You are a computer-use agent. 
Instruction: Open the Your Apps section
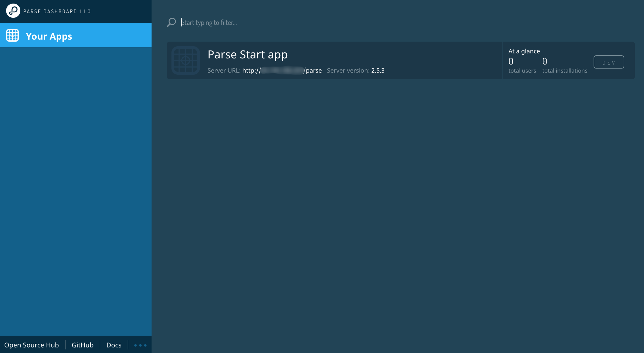tap(49, 36)
